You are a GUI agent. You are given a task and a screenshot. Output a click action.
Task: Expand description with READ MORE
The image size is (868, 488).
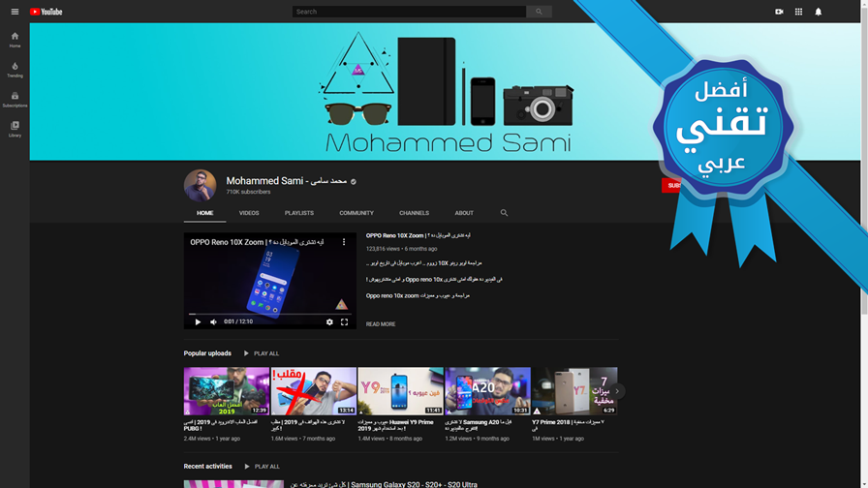coord(381,324)
